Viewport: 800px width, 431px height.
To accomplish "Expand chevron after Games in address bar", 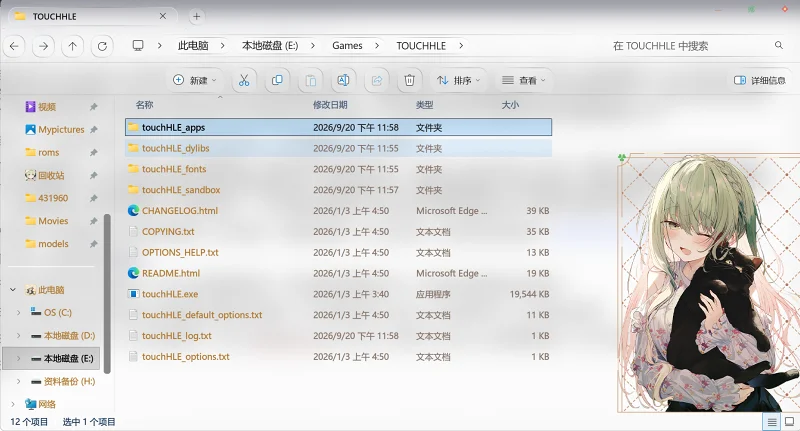I will coord(377,45).
